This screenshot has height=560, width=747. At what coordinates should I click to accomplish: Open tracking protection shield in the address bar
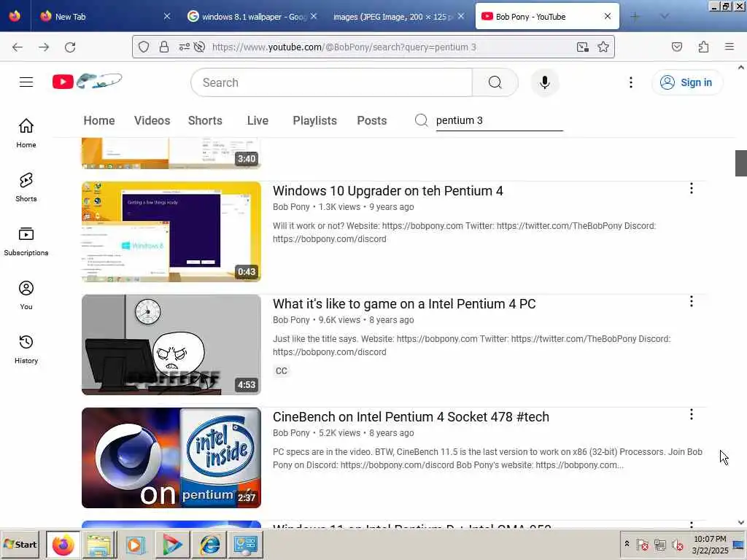(144, 47)
